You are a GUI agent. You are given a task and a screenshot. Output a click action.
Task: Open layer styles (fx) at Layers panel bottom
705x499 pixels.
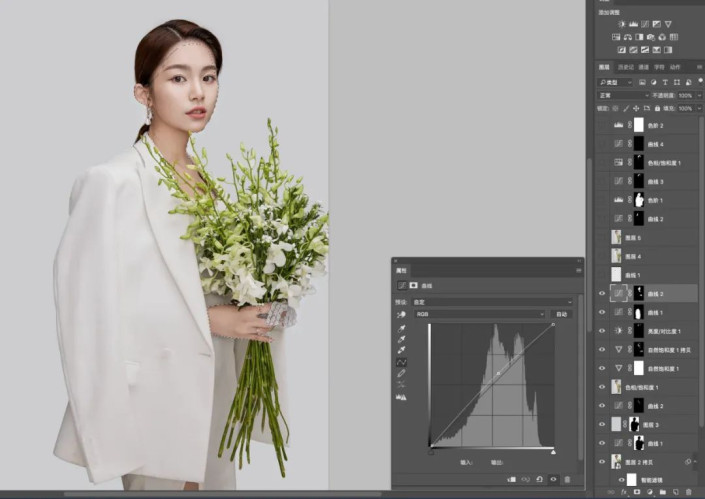[x=624, y=492]
